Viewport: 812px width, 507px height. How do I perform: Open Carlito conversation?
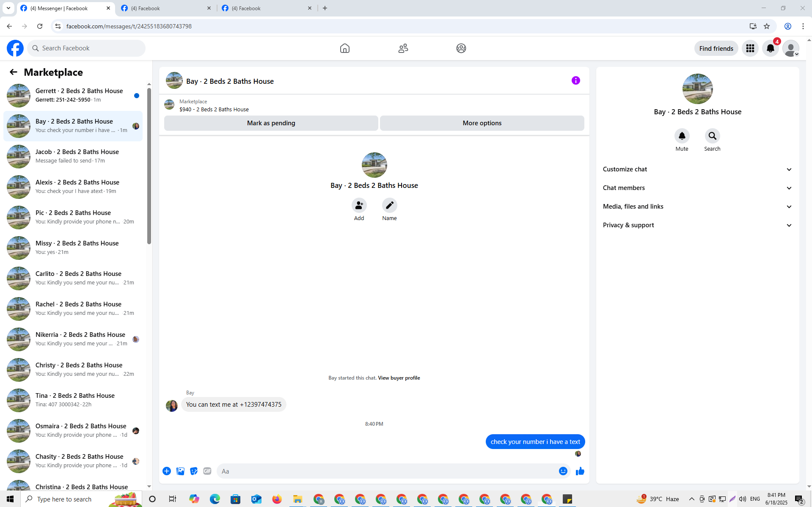click(x=73, y=278)
